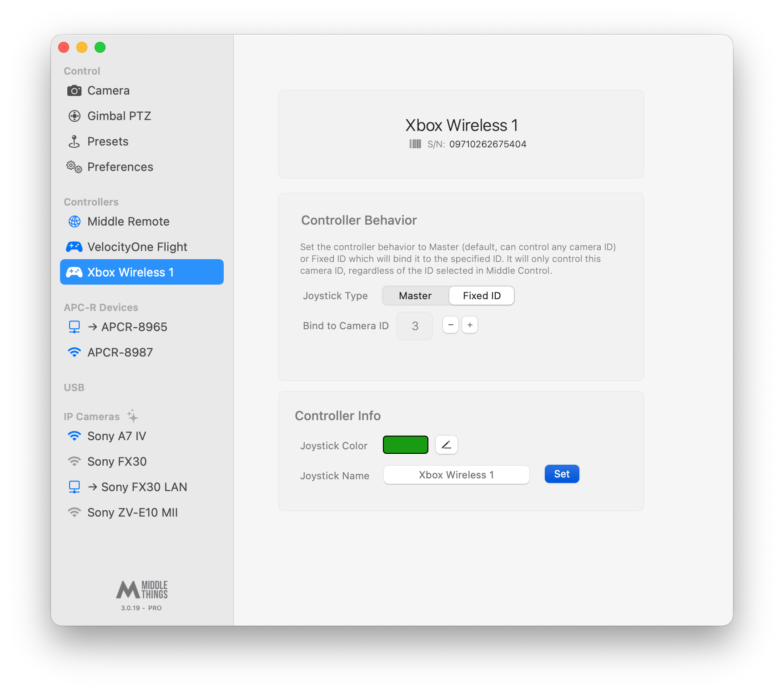Click the IP Cameras sparkle discovery icon
The image size is (784, 693).
132,416
